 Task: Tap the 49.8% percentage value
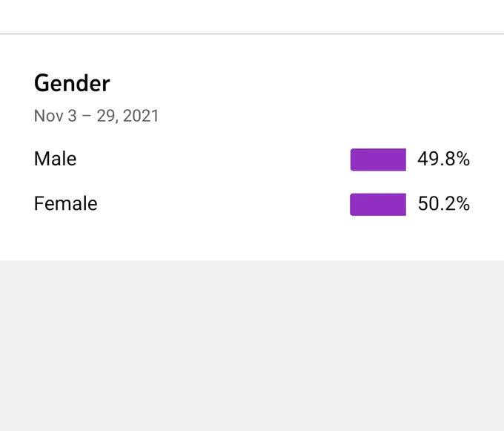(x=443, y=159)
